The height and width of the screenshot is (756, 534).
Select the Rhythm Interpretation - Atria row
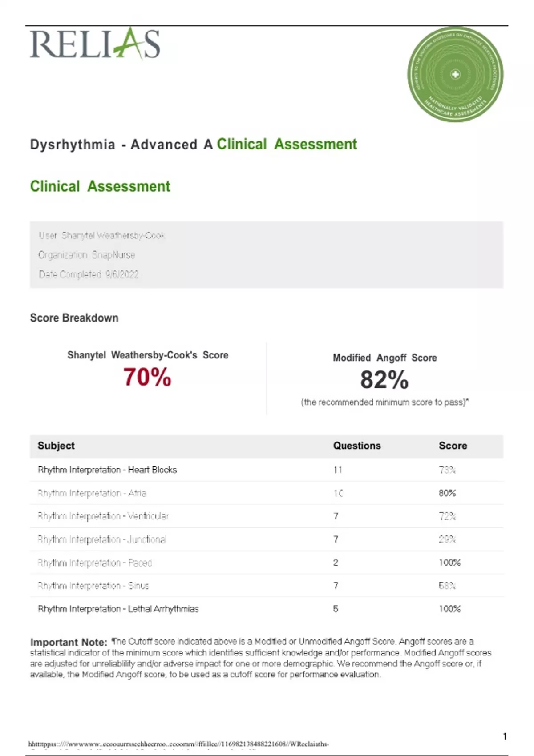92,493
